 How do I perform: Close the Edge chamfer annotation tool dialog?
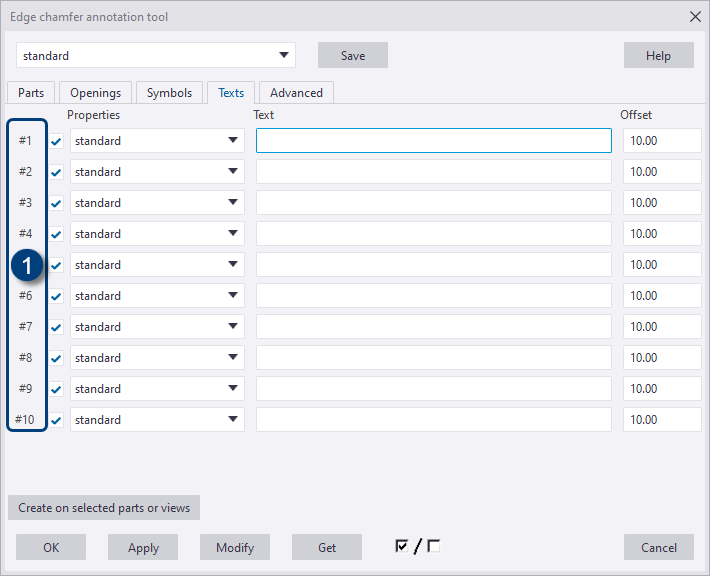[x=695, y=17]
